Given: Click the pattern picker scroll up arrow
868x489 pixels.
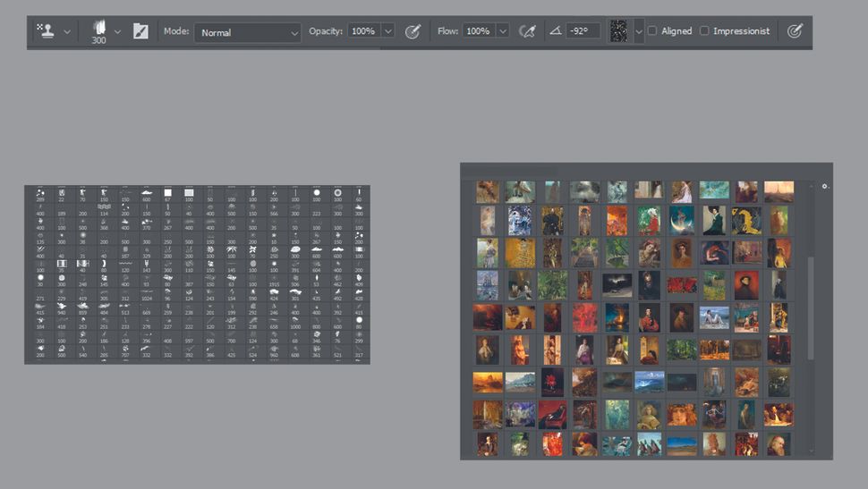Looking at the screenshot, I should 812,187.
